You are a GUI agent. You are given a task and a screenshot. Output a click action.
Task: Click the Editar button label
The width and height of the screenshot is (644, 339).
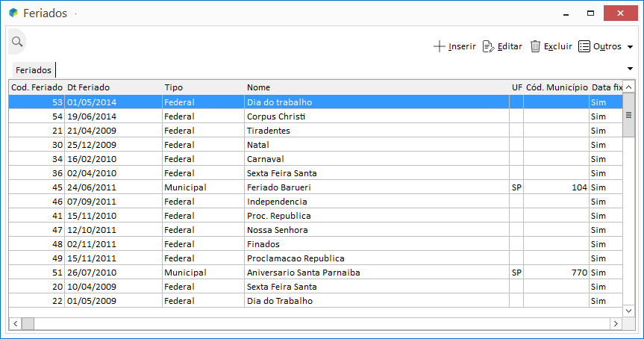(x=510, y=46)
